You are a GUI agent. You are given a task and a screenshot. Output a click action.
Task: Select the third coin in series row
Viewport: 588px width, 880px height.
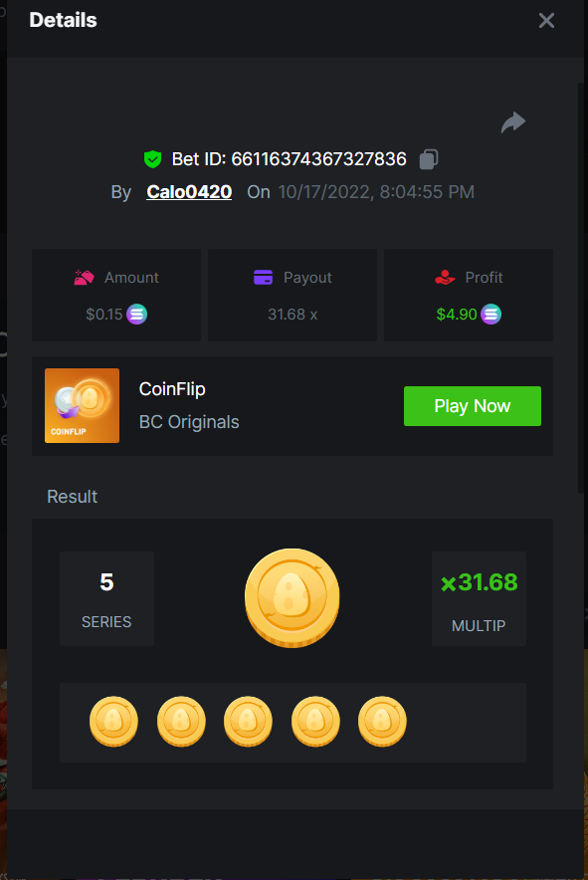[248, 721]
